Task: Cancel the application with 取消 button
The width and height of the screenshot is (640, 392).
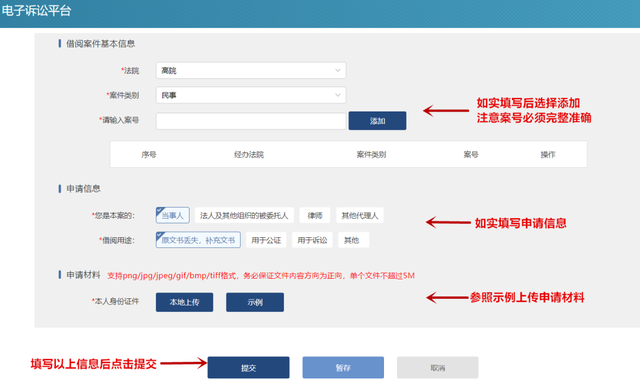Action: coord(438,368)
